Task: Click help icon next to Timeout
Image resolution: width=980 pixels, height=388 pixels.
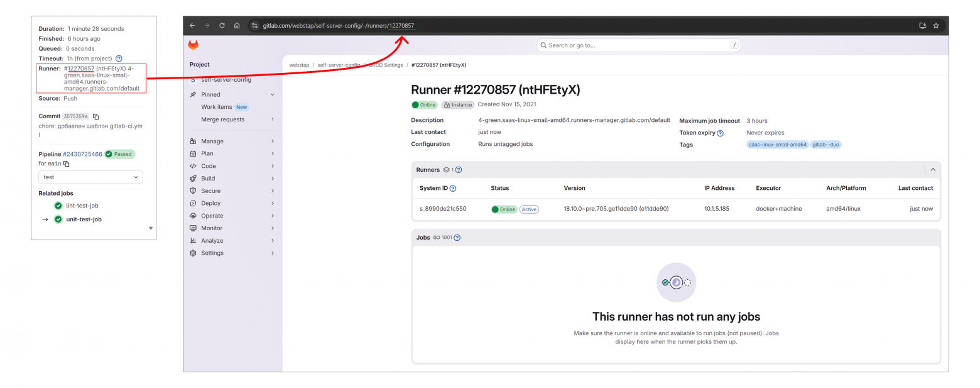Action: pyautogui.click(x=119, y=58)
